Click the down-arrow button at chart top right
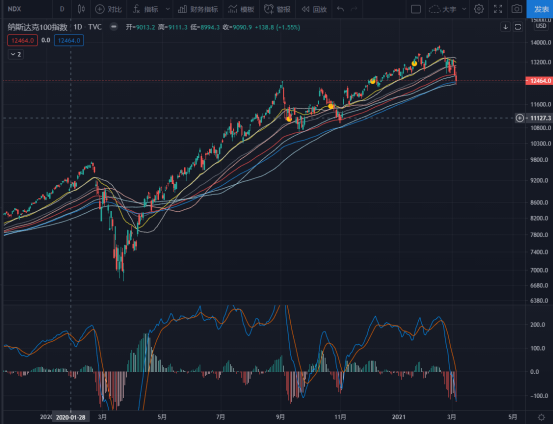Viewport: 554px width, 425px height. tap(506, 27)
